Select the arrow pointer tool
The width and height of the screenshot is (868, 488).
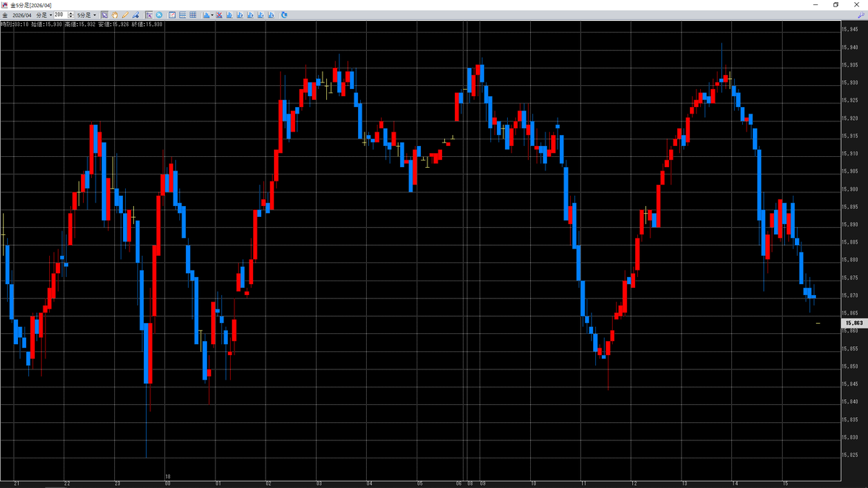pos(104,14)
